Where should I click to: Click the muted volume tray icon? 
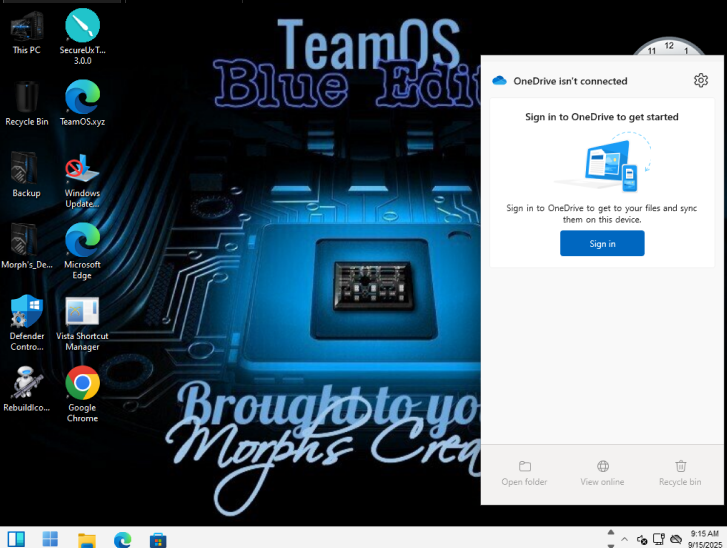coord(642,539)
